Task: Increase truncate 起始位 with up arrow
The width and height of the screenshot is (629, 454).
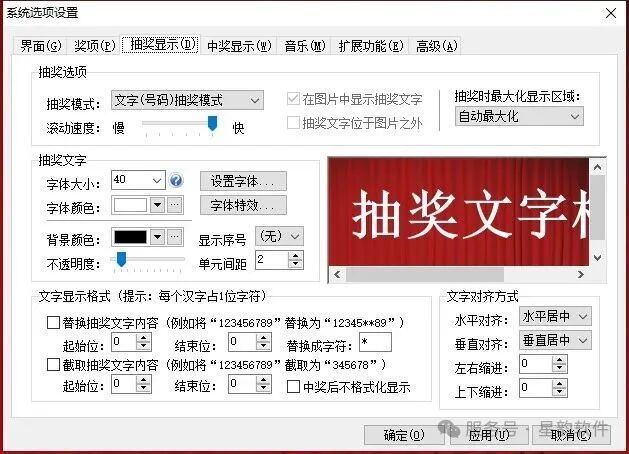Action: [143, 379]
